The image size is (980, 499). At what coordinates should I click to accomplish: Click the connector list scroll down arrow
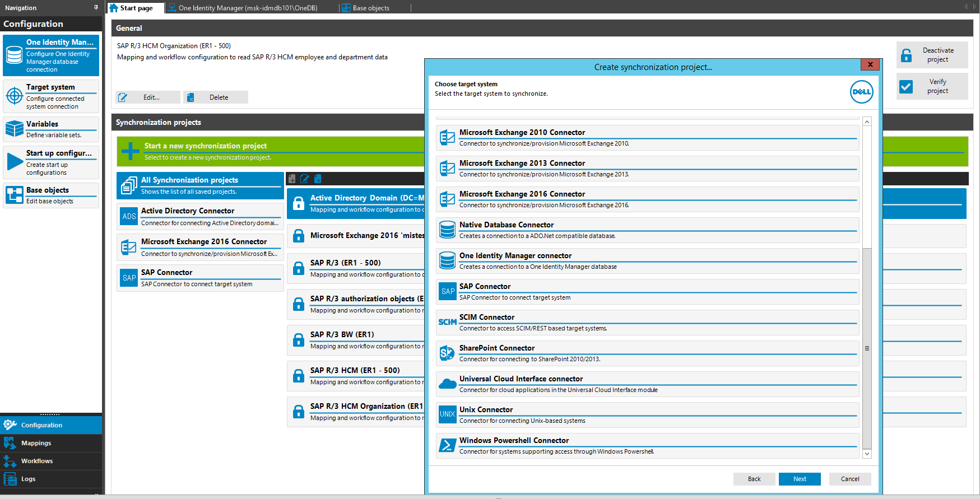(x=867, y=454)
